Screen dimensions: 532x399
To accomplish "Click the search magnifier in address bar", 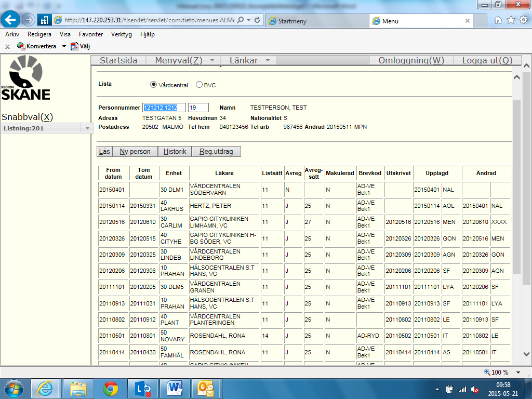I will (241, 20).
